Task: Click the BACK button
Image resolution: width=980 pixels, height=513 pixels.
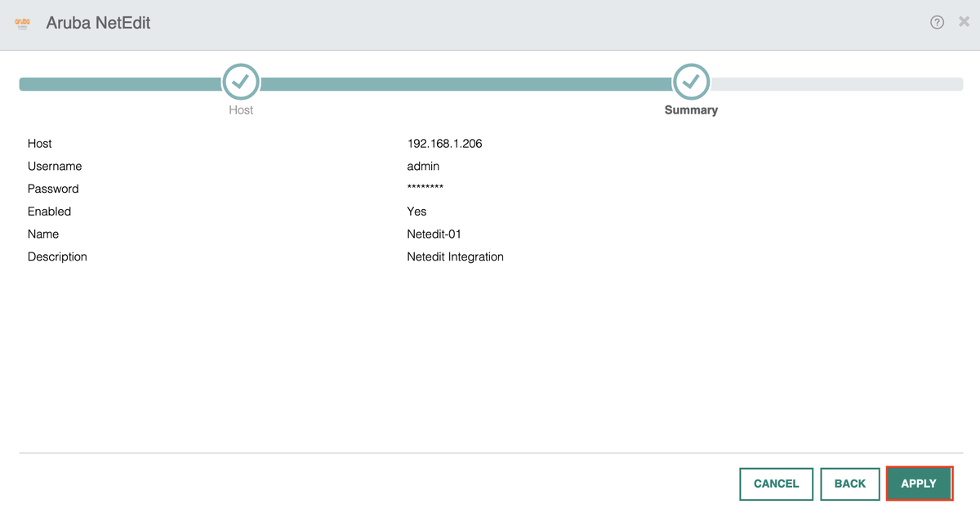Action: pyautogui.click(x=849, y=484)
